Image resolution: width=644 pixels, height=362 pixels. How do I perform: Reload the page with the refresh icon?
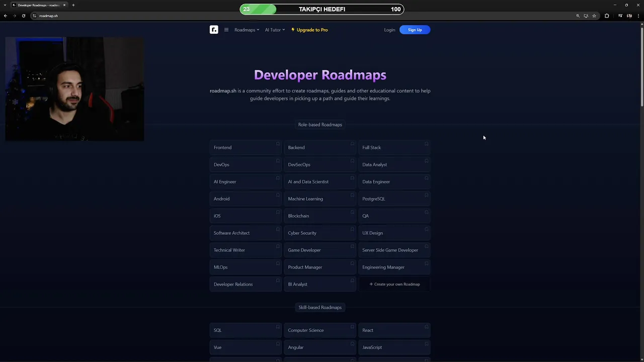point(24,16)
